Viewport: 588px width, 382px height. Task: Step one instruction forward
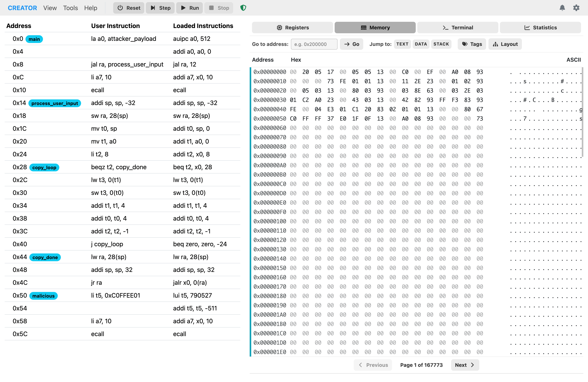click(160, 8)
